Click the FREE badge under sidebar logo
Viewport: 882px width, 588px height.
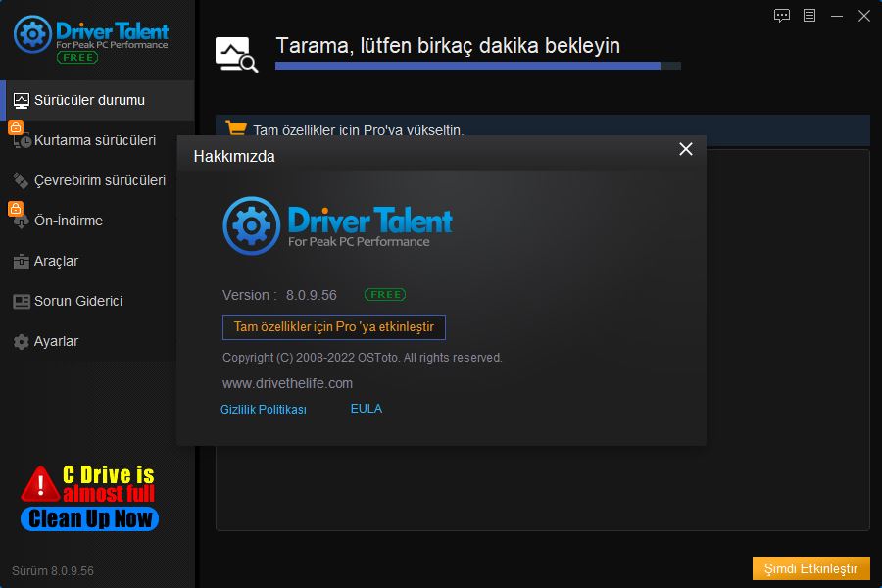click(77, 58)
